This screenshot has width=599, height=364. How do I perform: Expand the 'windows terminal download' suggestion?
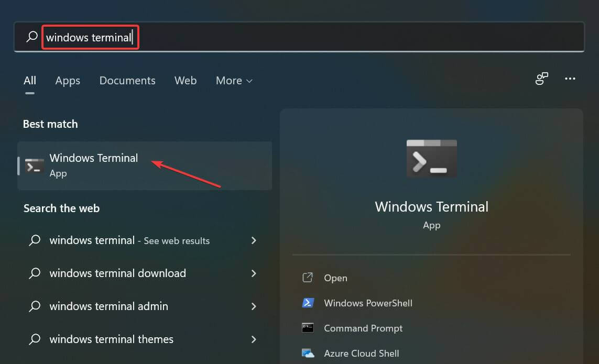[x=254, y=273]
